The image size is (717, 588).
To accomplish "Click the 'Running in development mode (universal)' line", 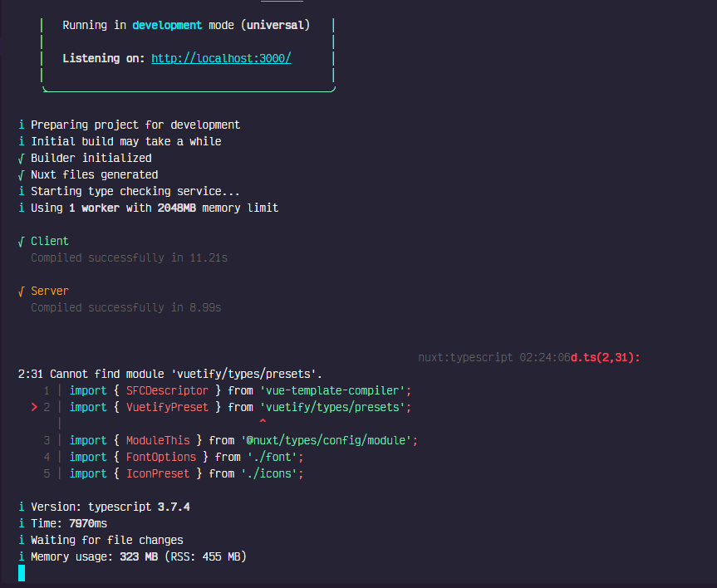I will 186,25.
